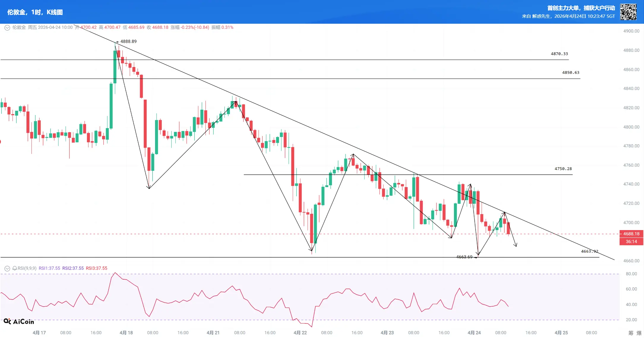
Task: Click the QR code in header
Action: tap(628, 12)
